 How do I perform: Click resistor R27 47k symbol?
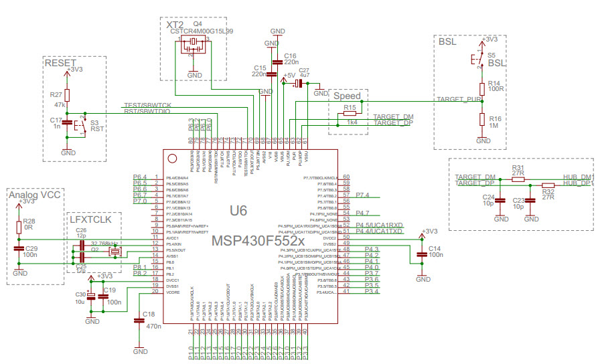[67, 95]
